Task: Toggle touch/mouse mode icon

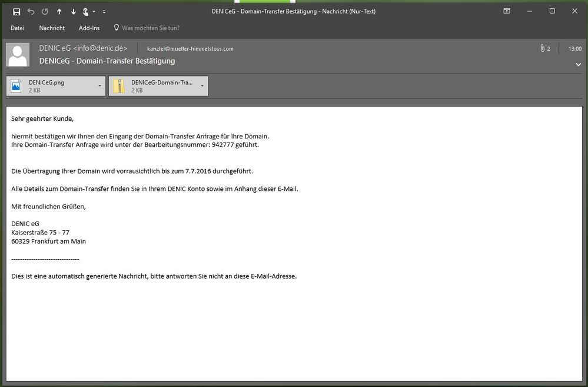Action: 85,12
